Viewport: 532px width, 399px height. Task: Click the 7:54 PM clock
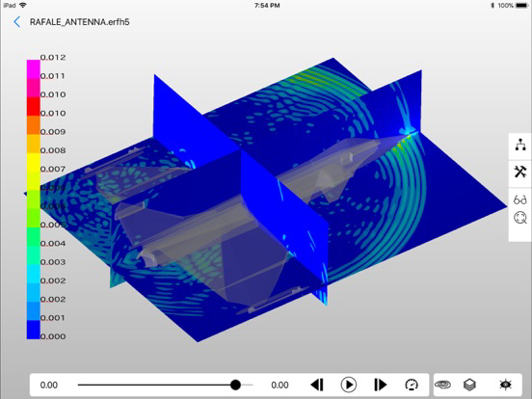(267, 6)
